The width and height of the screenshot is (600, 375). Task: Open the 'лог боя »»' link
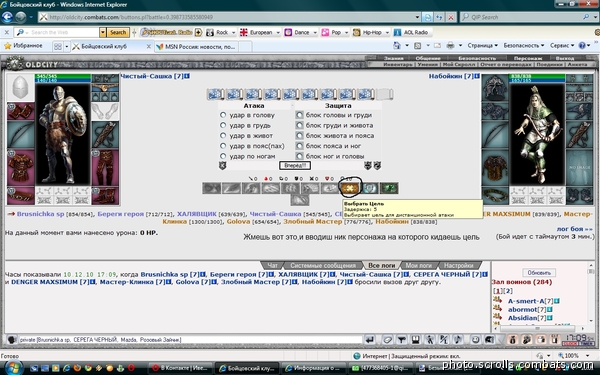coord(574,229)
